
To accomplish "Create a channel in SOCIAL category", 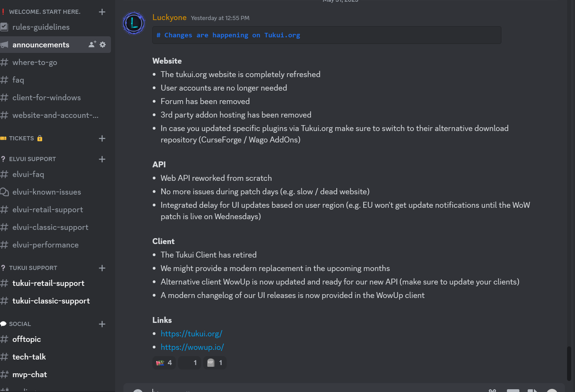I will [102, 324].
